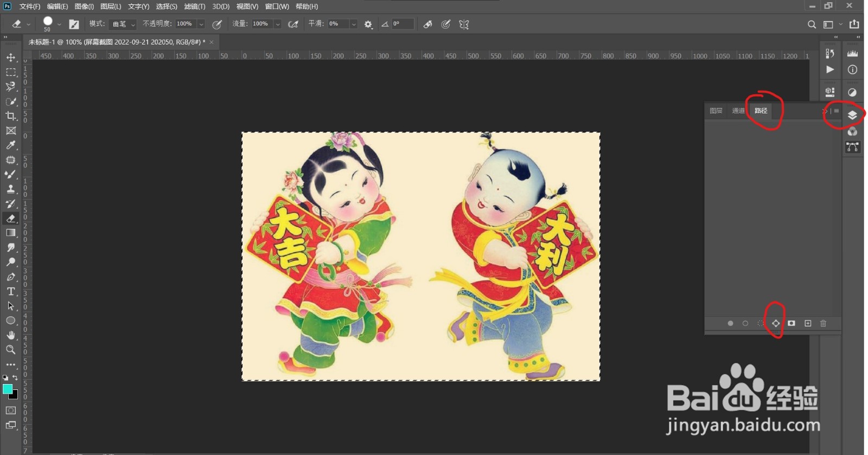Switch foreground and background colors

coord(15,377)
